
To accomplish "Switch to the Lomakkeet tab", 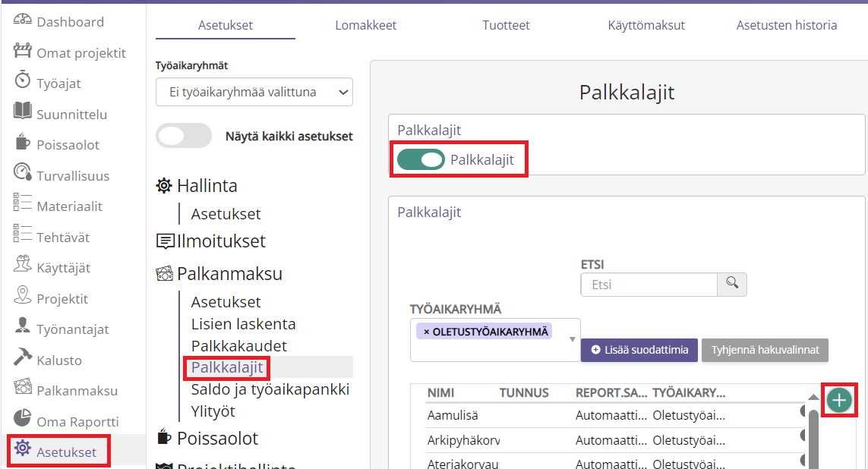I will pyautogui.click(x=365, y=26).
